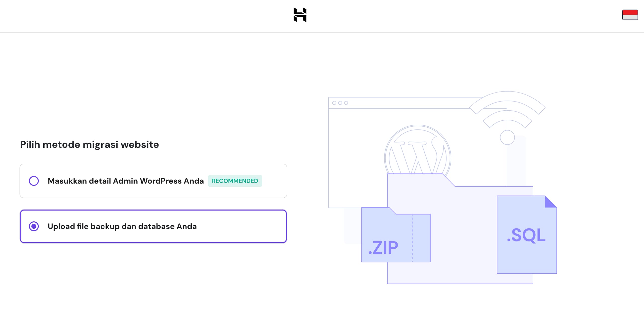Click the outer Wi-Fi signal arc

[507, 97]
